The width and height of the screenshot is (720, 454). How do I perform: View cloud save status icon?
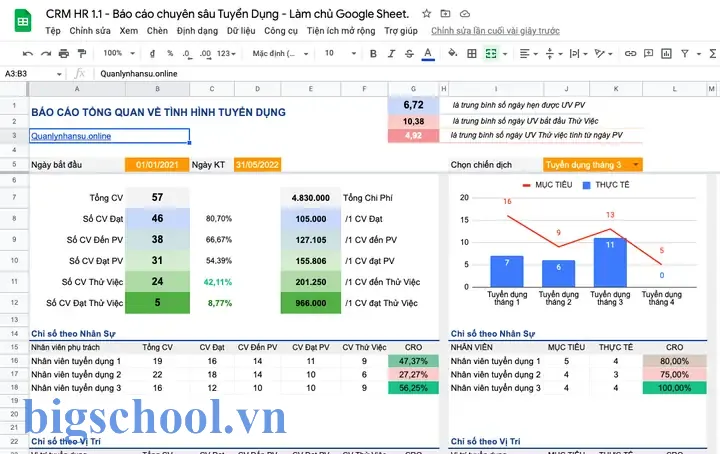[465, 14]
